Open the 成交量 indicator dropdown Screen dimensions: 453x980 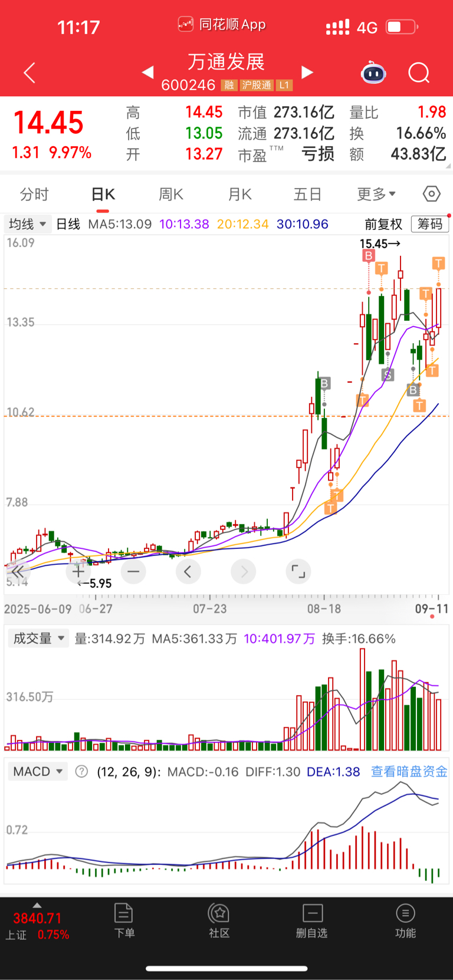(39, 639)
